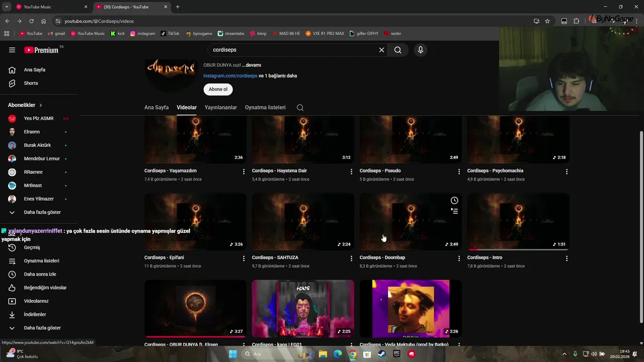Screen dimensions: 644x362
Task: Open Windows Start menu
Action: pos(233,354)
